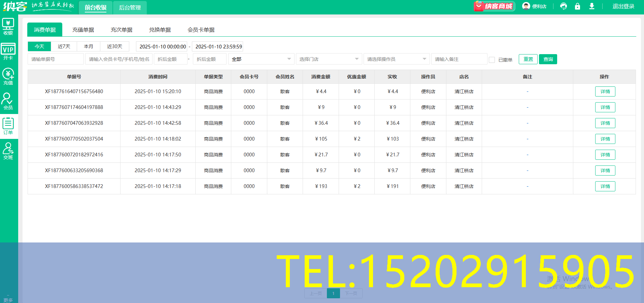Click the customer service headset icon
Image resolution: width=644 pixels, height=303 pixels.
(x=563, y=6)
